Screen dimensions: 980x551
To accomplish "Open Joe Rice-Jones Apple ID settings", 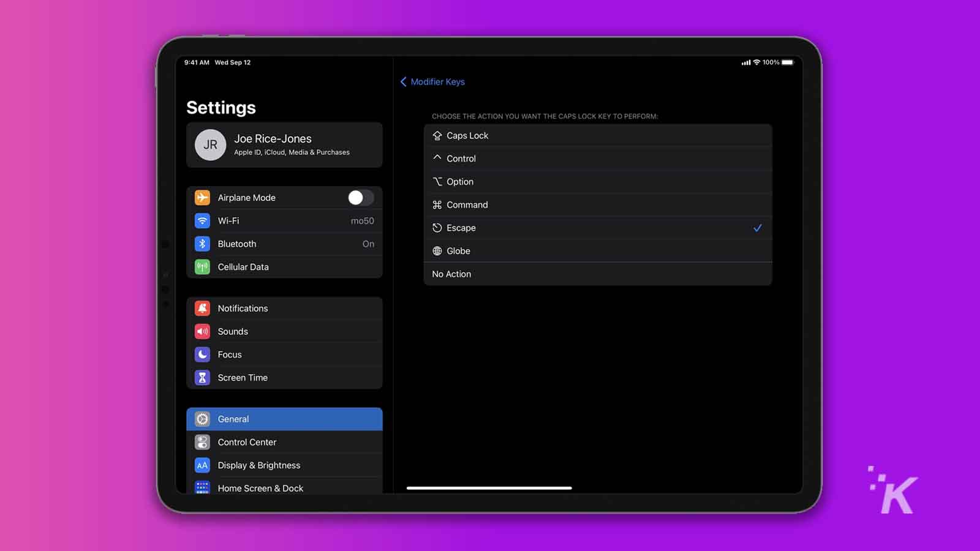I will [x=284, y=145].
